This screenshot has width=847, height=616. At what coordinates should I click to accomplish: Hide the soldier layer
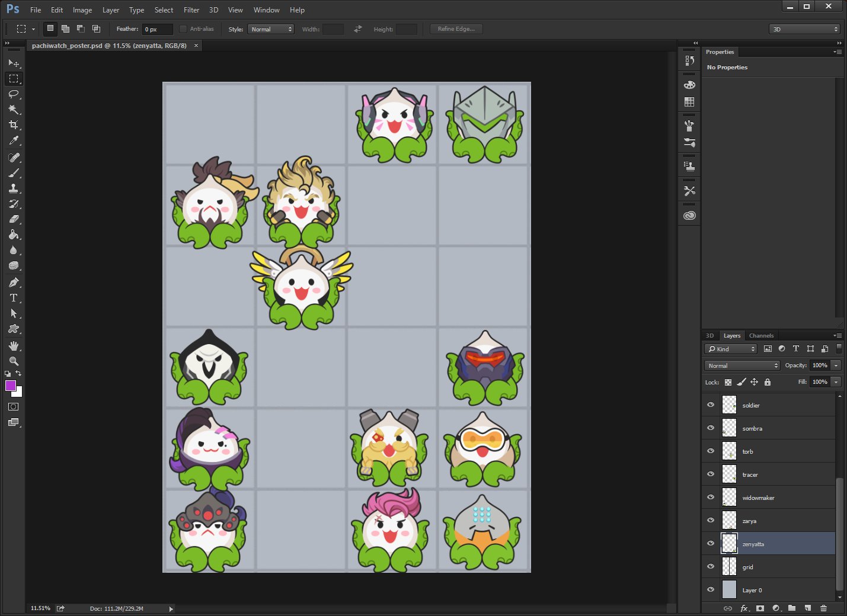(x=711, y=405)
